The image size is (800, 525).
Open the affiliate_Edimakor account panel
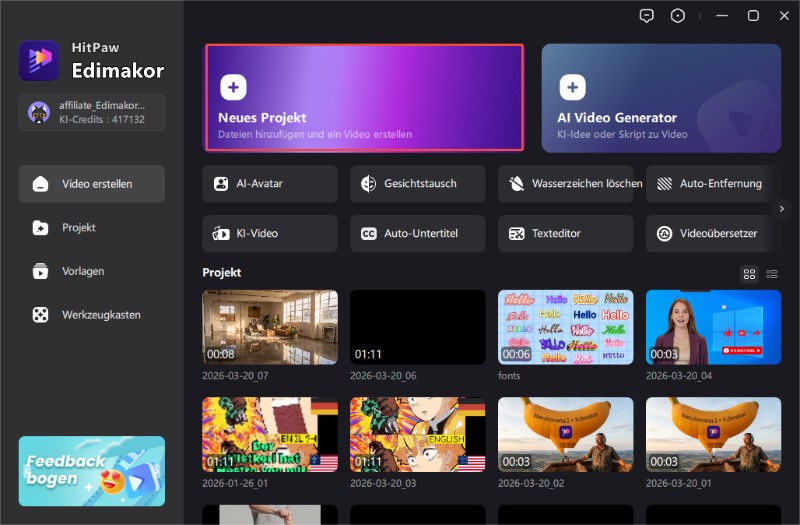click(92, 112)
